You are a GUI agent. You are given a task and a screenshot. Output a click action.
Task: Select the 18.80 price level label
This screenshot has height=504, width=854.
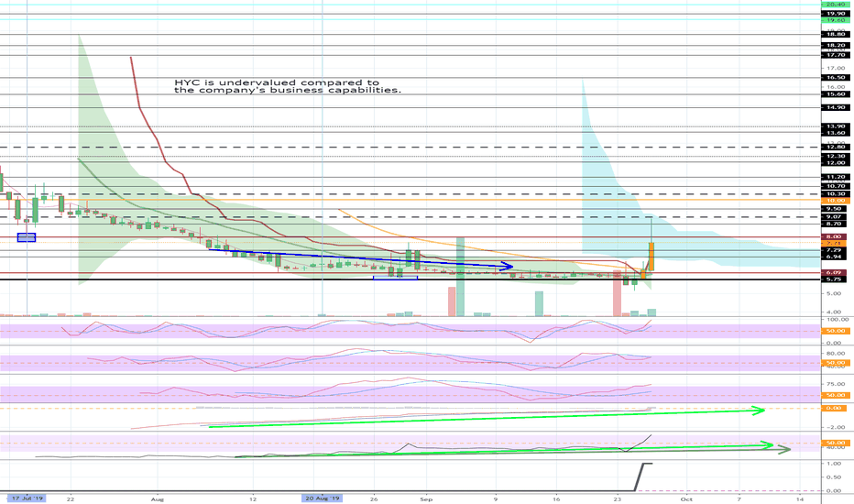pos(836,34)
